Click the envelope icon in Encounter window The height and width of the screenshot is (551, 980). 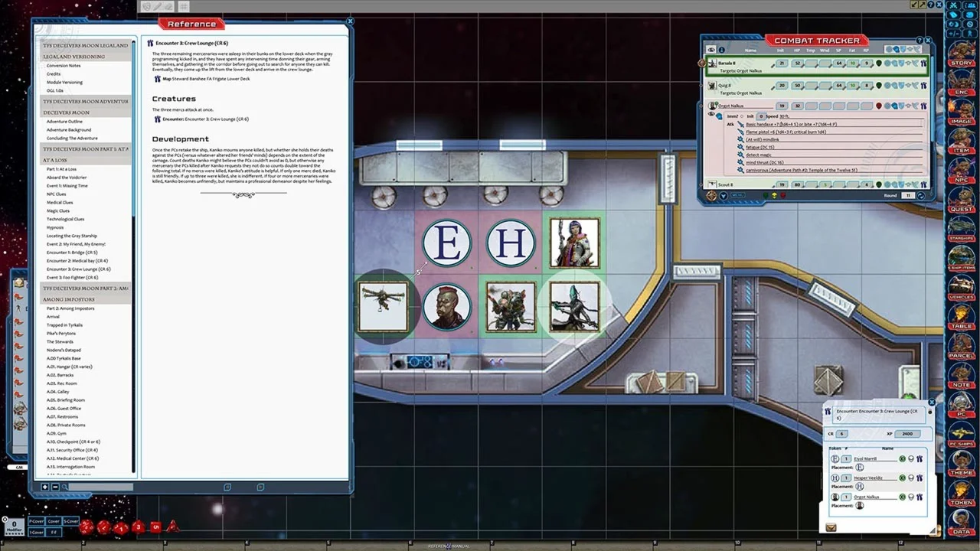(831, 527)
